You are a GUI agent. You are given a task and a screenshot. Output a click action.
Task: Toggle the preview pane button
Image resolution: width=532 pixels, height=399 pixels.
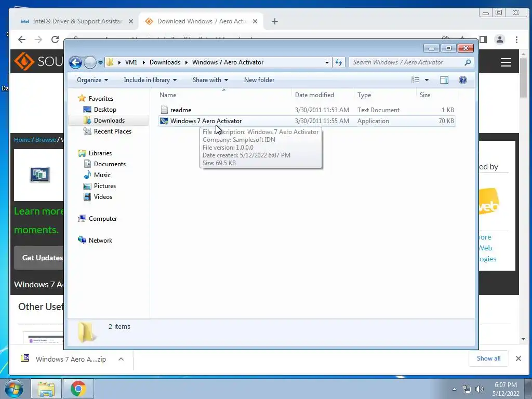444,80
